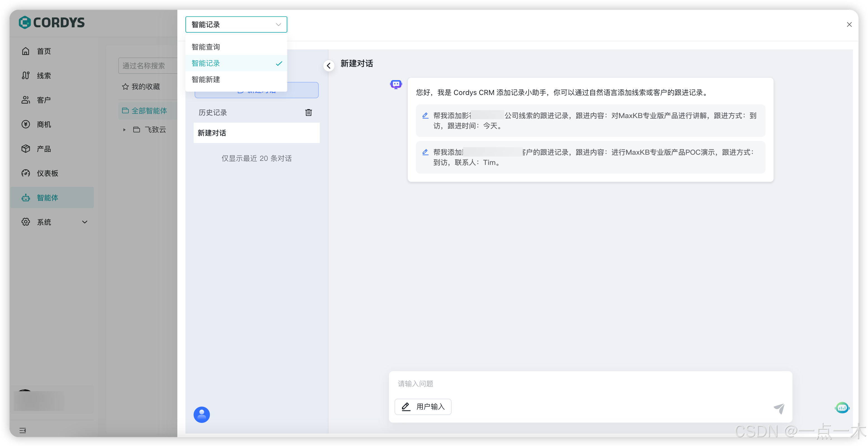Select the 智能体 agents icon in sidebar
The width and height of the screenshot is (868, 446).
pos(47,198)
